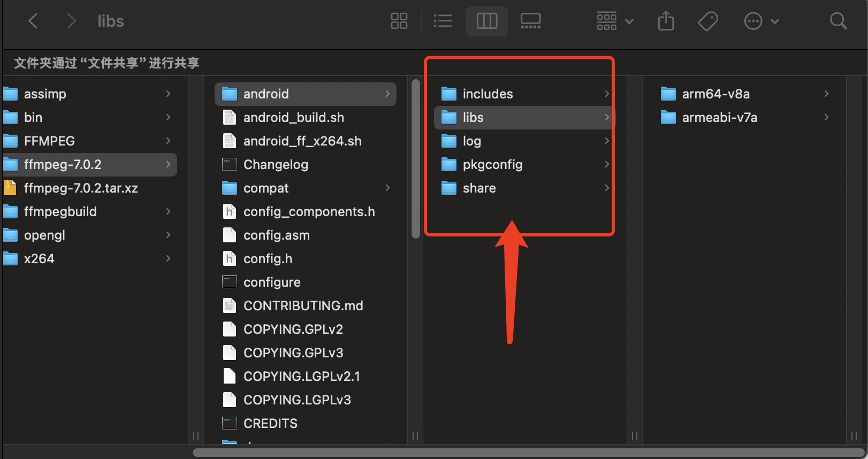
Task: Expand the x264 folder chevron
Action: pos(168,259)
